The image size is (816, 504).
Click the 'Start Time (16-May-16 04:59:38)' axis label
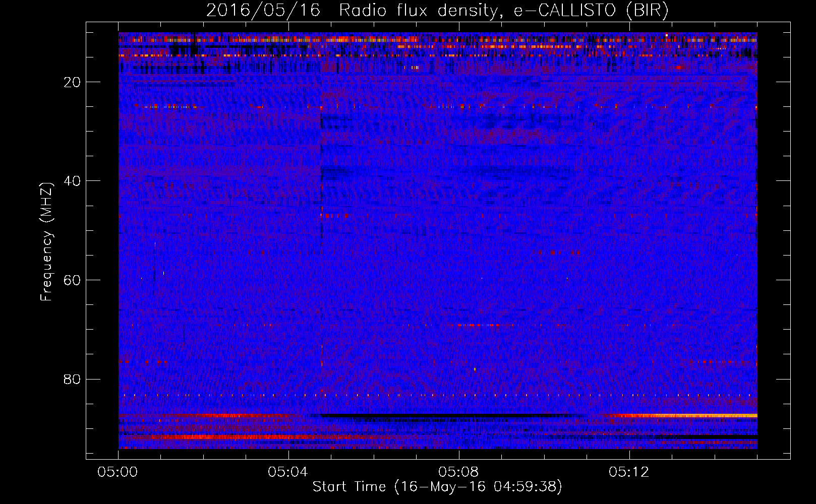pyautogui.click(x=437, y=487)
